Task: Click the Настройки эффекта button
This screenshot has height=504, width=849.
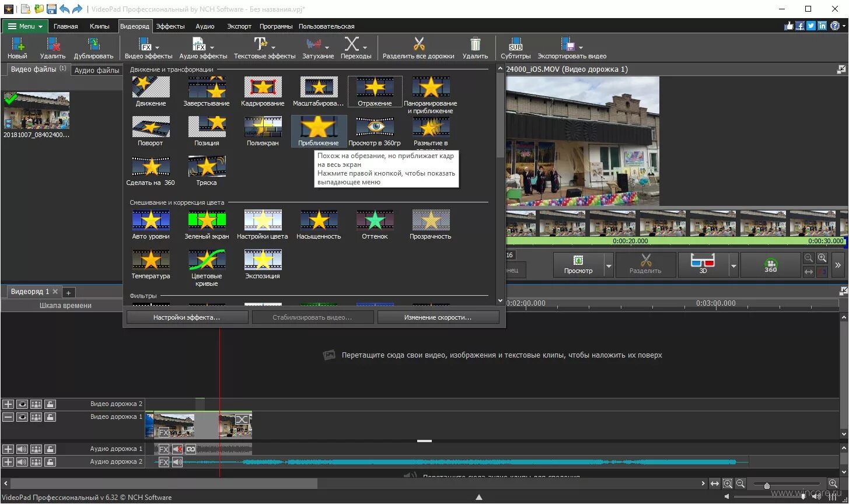Action: point(187,317)
